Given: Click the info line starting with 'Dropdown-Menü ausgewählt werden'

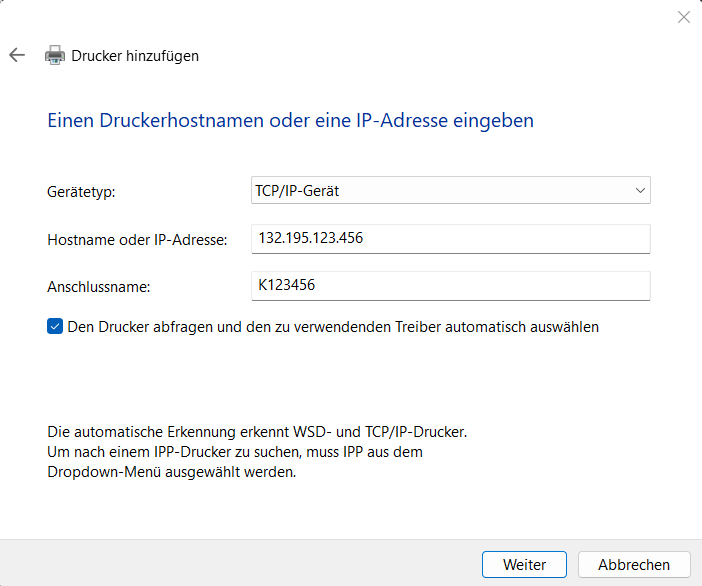Looking at the screenshot, I should pos(172,472).
